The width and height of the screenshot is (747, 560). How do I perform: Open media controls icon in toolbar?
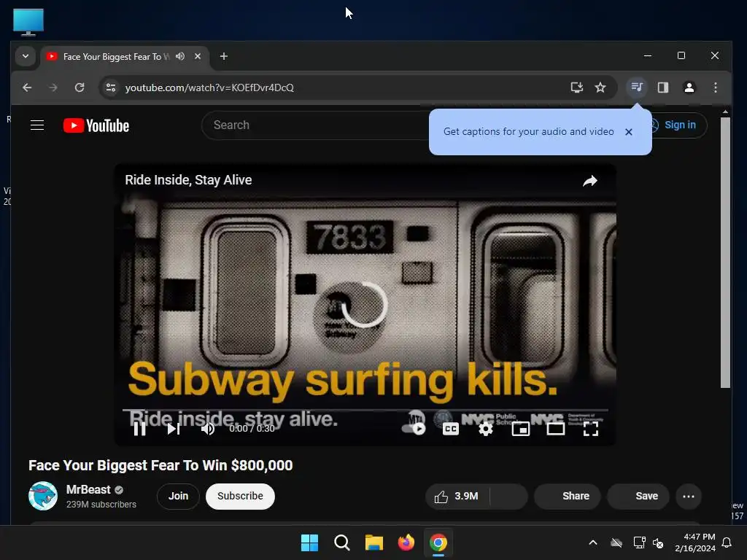(636, 87)
